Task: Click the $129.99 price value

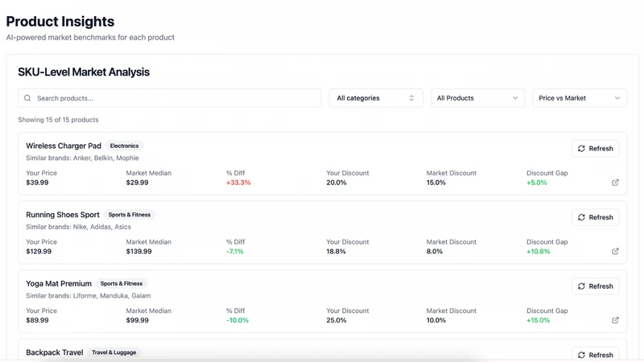Action: point(39,251)
